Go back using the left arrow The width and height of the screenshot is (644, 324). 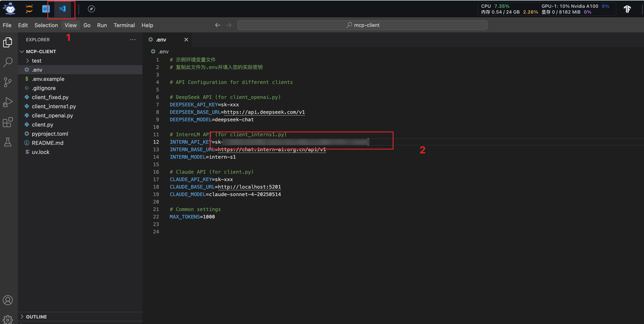tap(217, 25)
